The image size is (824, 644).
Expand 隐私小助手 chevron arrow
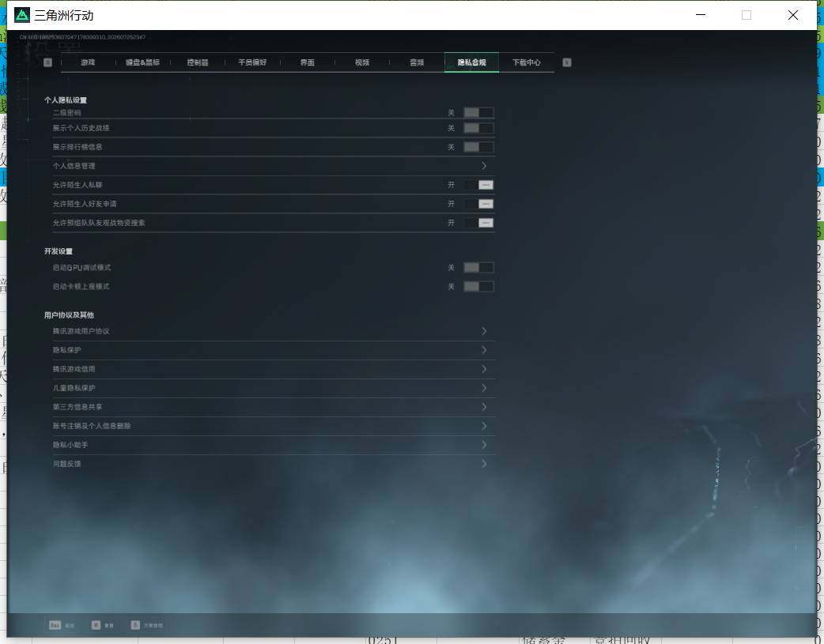(484, 444)
